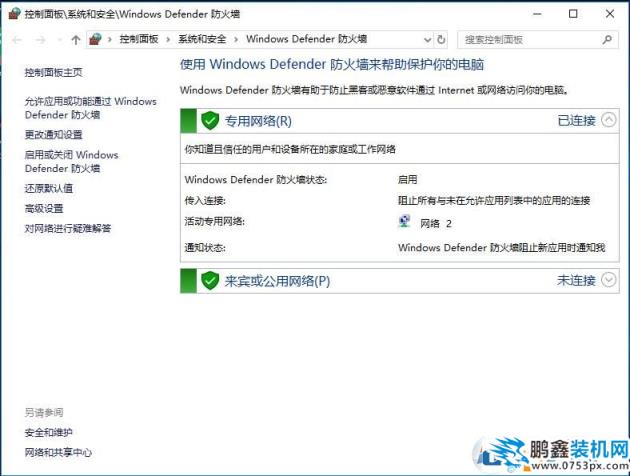This screenshot has width=630, height=476.
Task: Click the firewall icon in the title bar
Action: coord(14,13)
